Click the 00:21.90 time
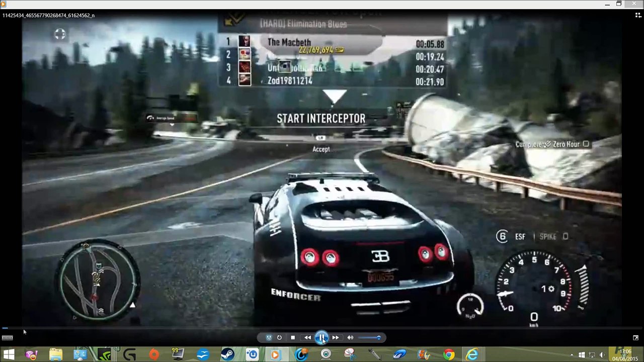Image resolution: width=644 pixels, height=362 pixels. click(x=430, y=82)
